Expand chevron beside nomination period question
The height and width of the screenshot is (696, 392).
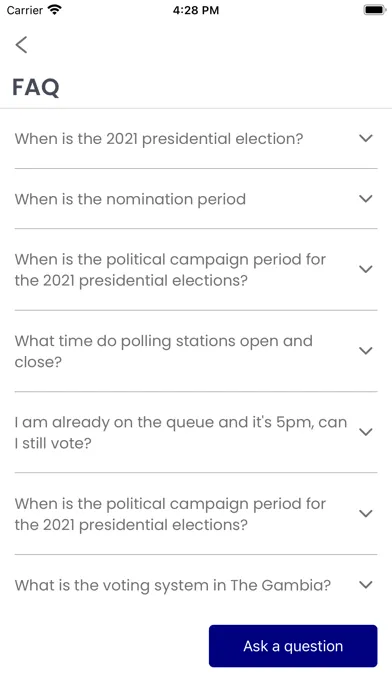coord(365,199)
